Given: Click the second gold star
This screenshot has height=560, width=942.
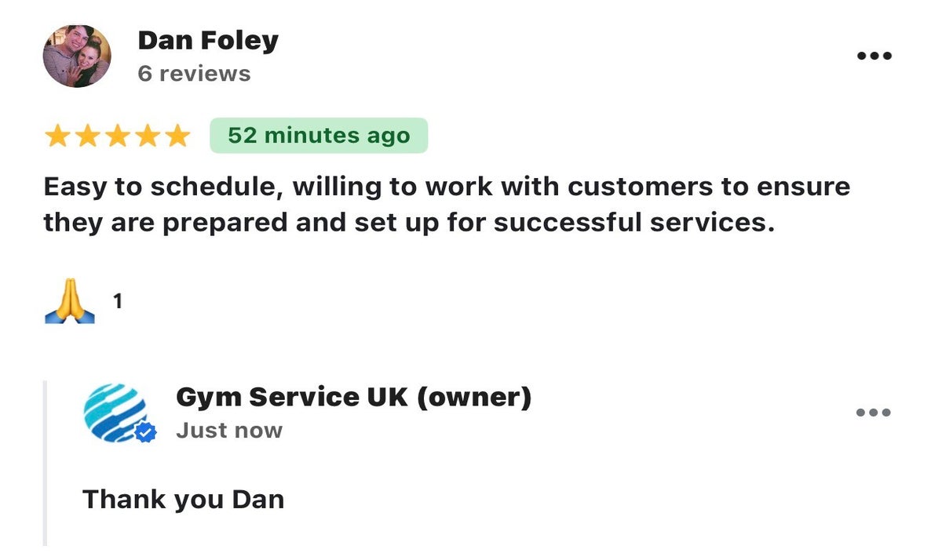Looking at the screenshot, I should pos(87,136).
